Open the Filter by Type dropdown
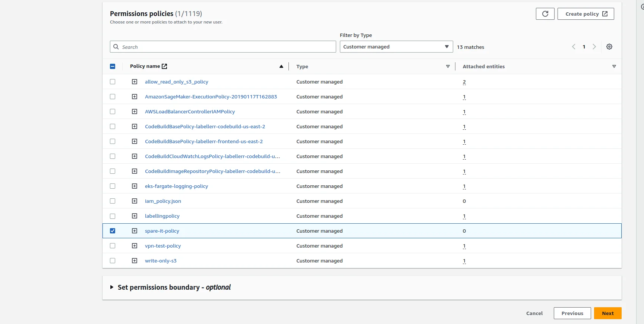This screenshot has height=324, width=644. [x=396, y=47]
